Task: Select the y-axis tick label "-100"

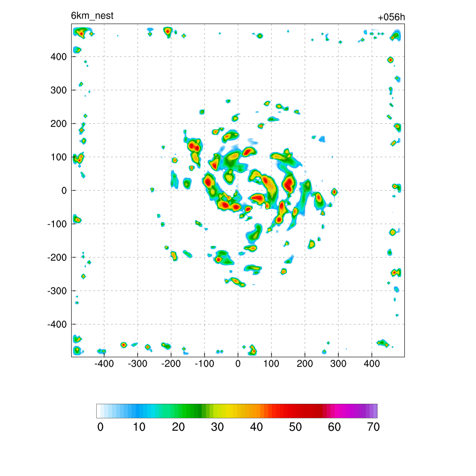Action: 57,224
